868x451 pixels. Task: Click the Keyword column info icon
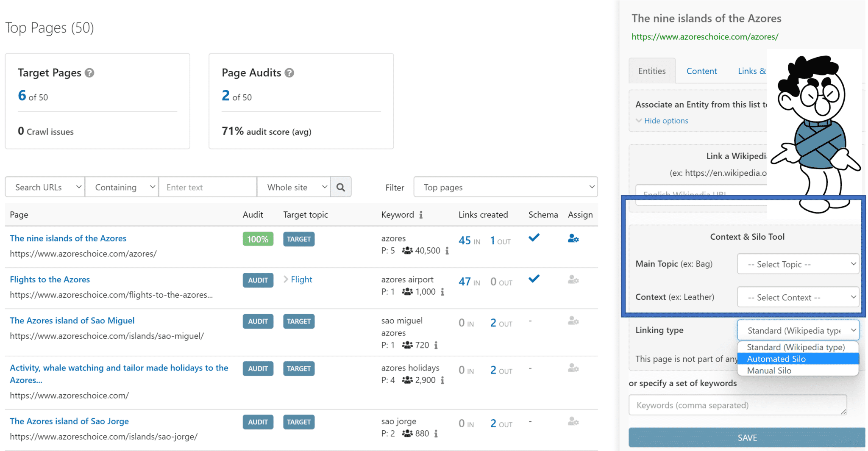[x=421, y=215]
